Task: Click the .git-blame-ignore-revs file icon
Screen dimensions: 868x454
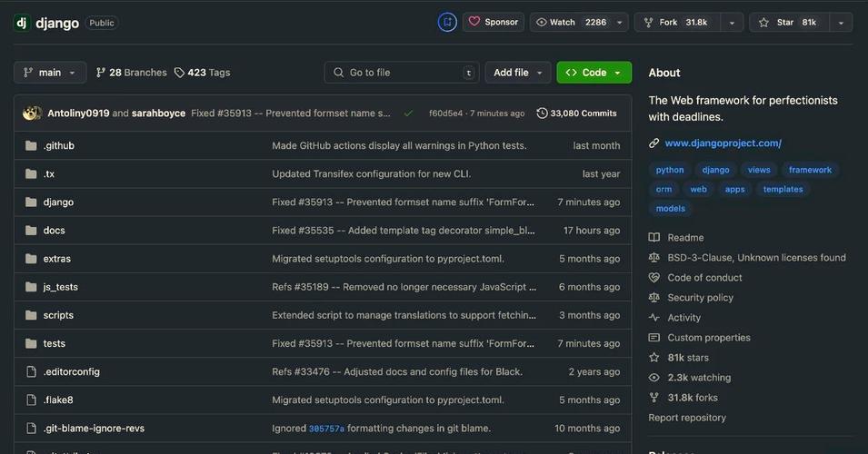Action: (x=32, y=428)
